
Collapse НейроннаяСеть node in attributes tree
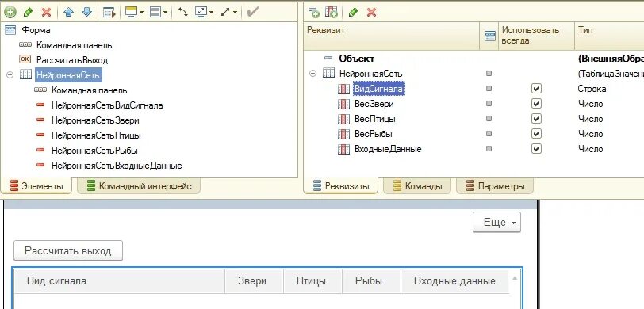[x=313, y=74]
